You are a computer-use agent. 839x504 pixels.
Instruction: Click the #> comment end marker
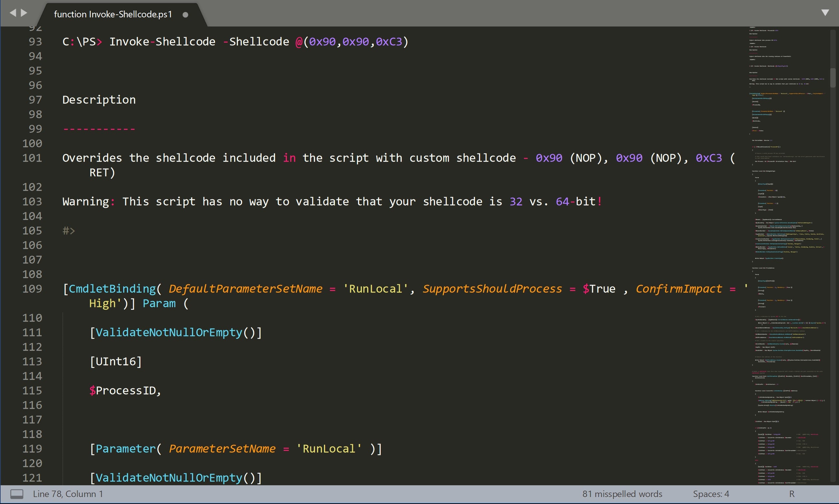coord(69,231)
